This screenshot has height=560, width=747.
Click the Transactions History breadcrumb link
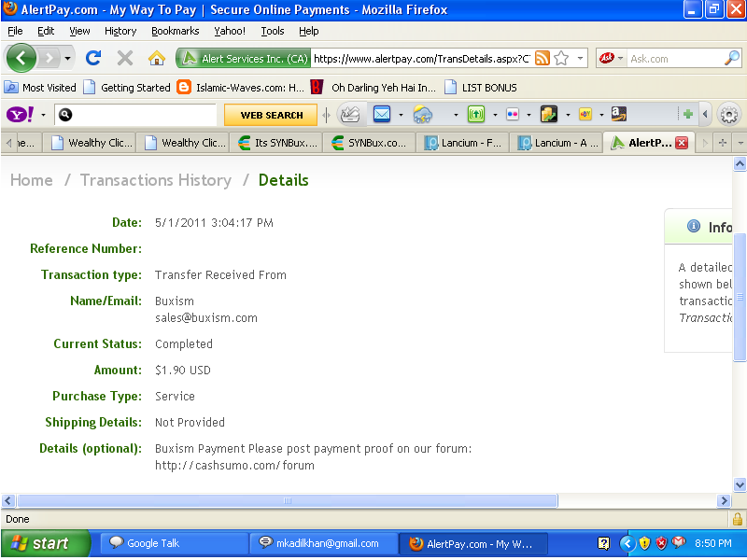(156, 180)
